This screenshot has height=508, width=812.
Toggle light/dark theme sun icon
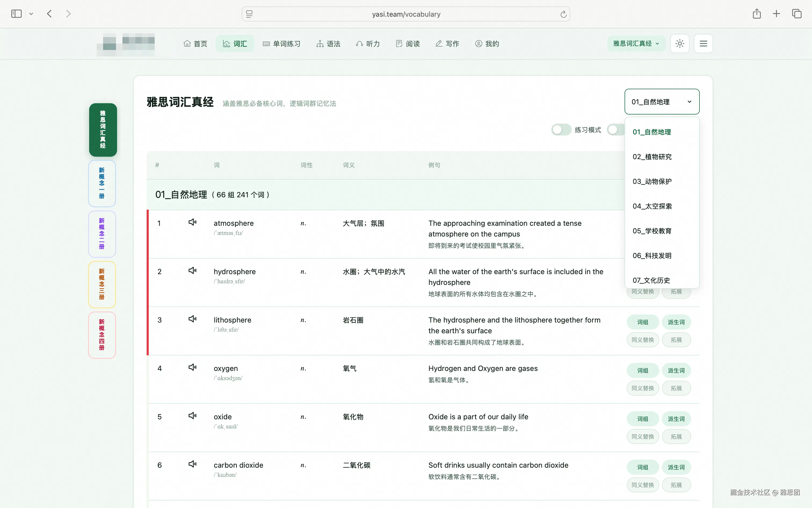click(x=680, y=44)
